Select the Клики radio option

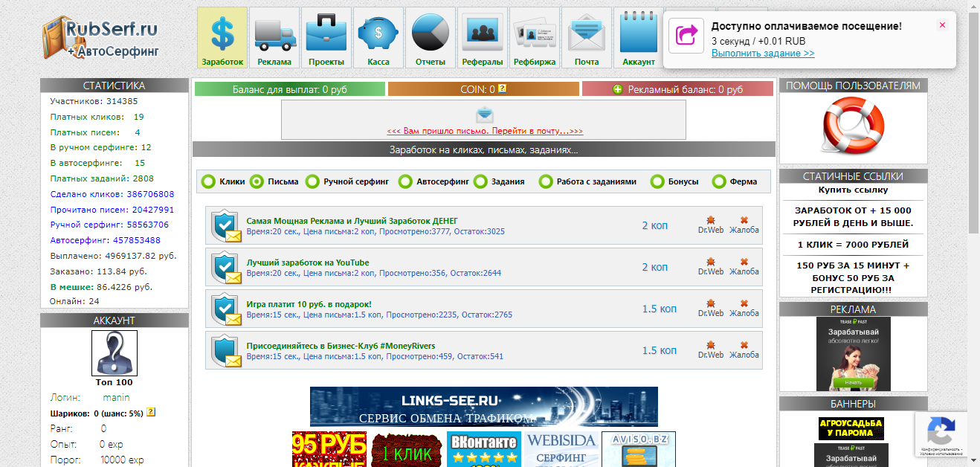tap(209, 181)
